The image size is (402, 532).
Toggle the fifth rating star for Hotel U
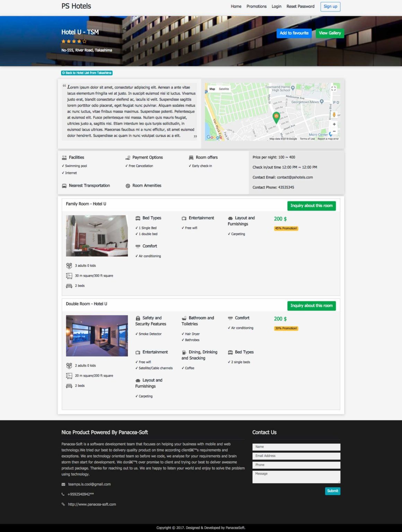click(x=84, y=41)
